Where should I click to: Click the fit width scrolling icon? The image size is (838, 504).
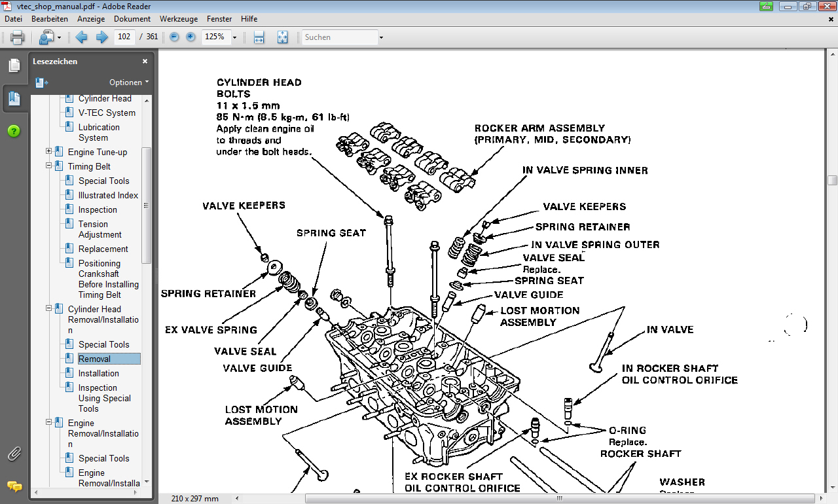click(x=259, y=37)
